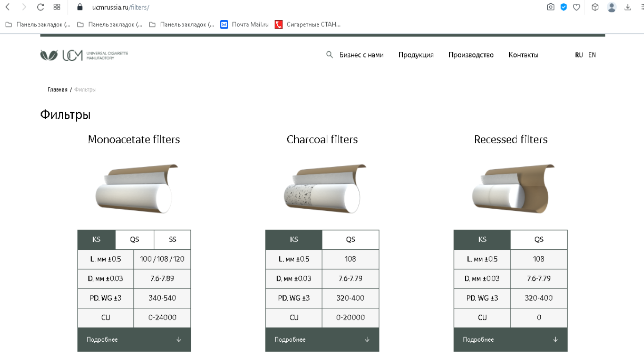
Task: Switch site language to EN
Action: click(592, 55)
